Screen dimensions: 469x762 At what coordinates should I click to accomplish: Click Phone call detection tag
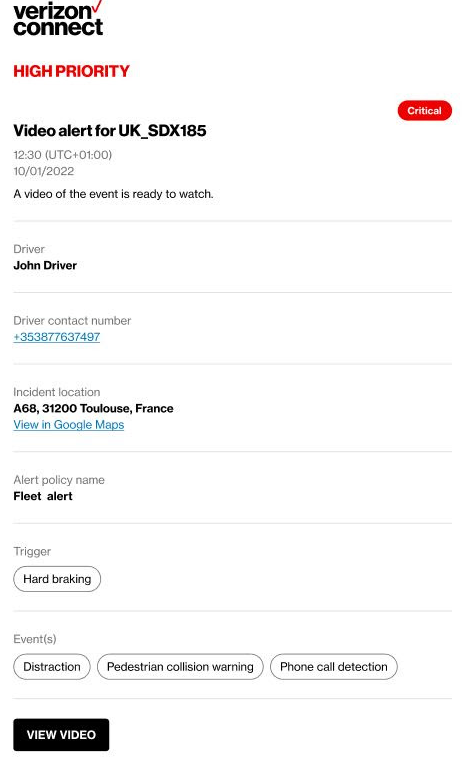333,666
